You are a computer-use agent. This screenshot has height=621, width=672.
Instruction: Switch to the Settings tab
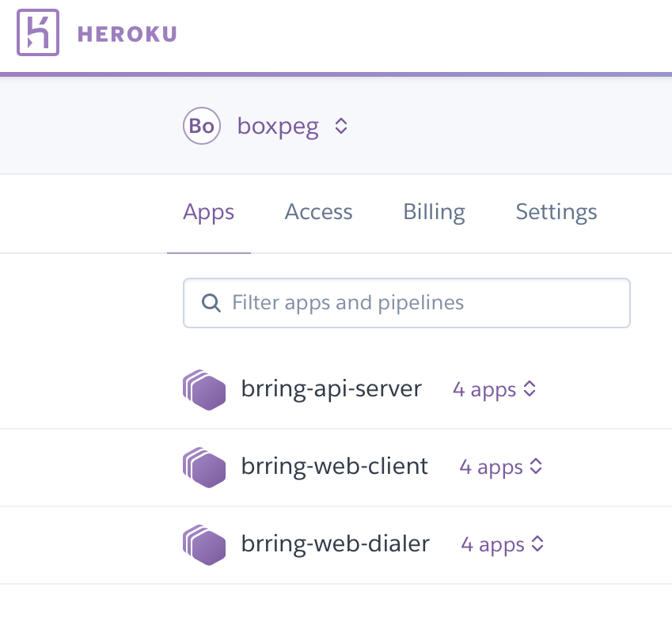[556, 212]
